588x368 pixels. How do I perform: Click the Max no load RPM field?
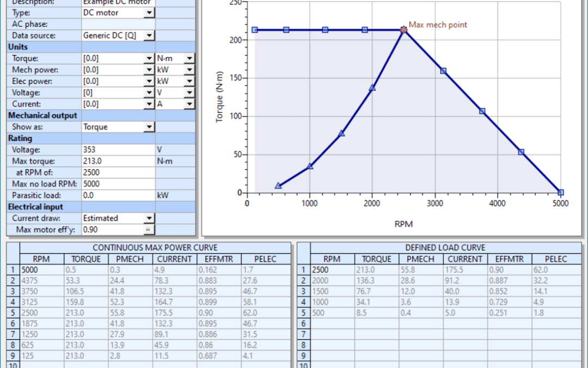tap(118, 184)
